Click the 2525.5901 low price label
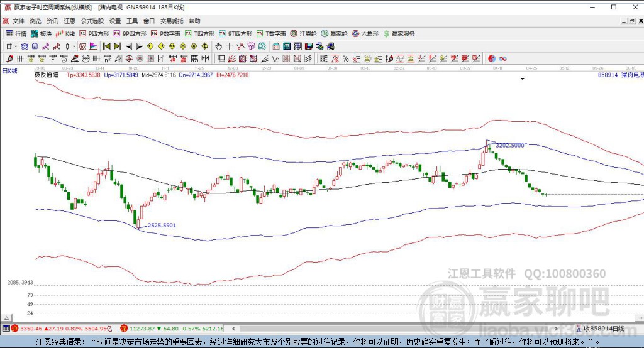 (162, 225)
